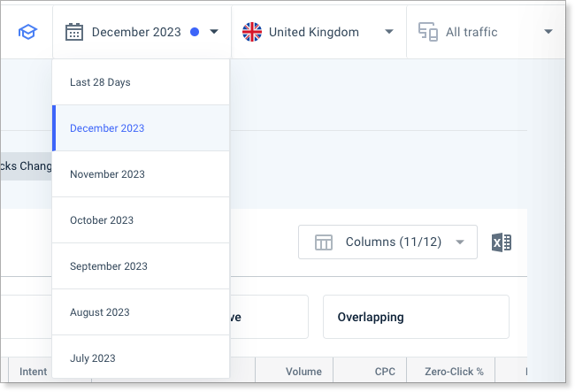Switch to the Overlapping tab
The image size is (575, 392).
[x=416, y=317]
